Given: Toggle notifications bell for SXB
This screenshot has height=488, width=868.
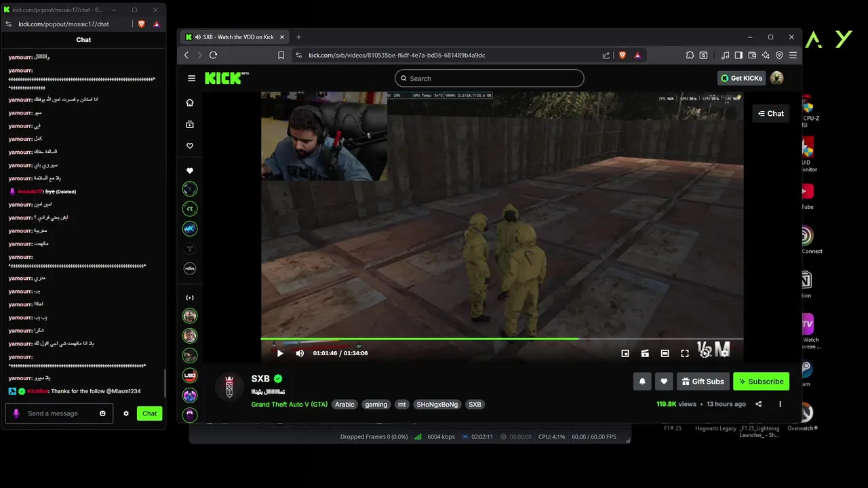Looking at the screenshot, I should pyautogui.click(x=642, y=382).
